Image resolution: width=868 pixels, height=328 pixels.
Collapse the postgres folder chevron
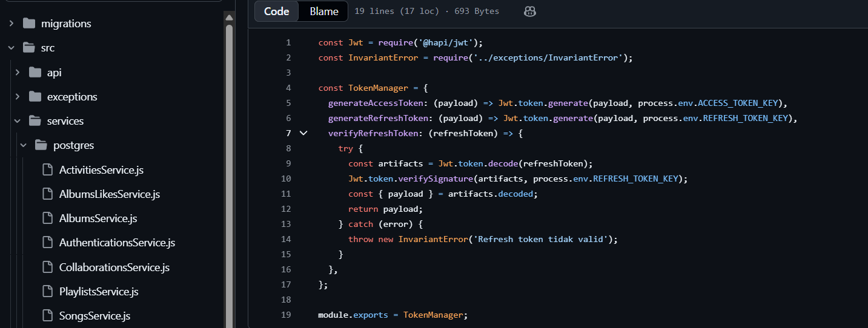click(24, 145)
